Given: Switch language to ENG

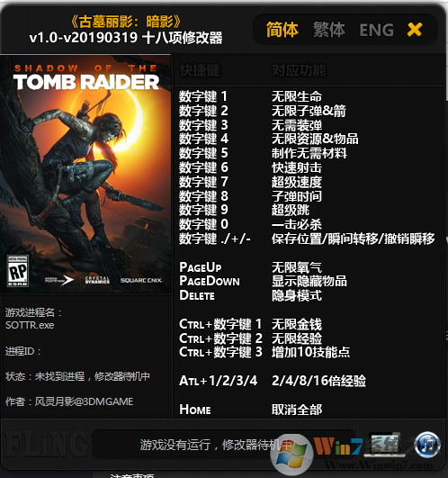Looking at the screenshot, I should 376,31.
